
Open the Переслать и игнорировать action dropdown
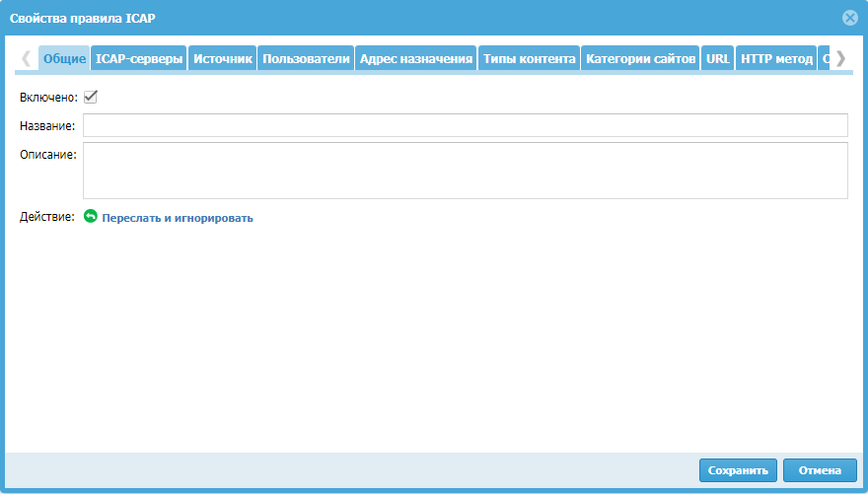[178, 218]
